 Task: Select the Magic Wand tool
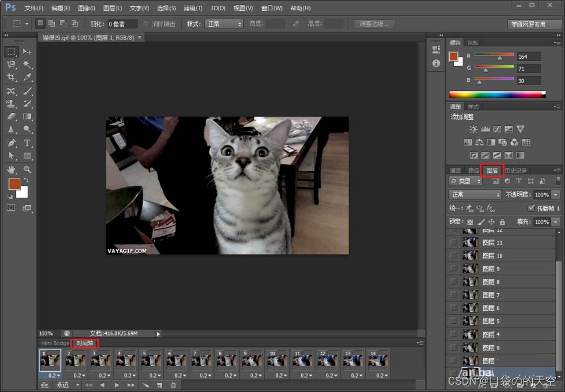click(x=27, y=64)
